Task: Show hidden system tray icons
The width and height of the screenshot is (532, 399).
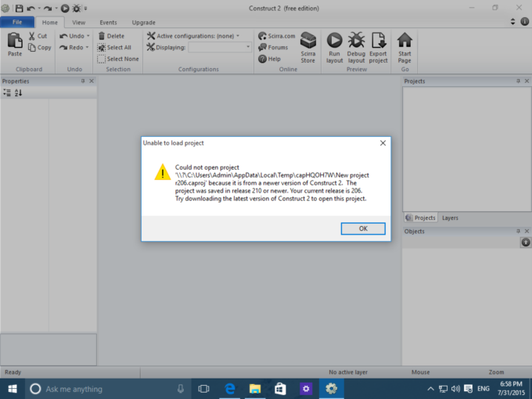Action: [x=430, y=389]
